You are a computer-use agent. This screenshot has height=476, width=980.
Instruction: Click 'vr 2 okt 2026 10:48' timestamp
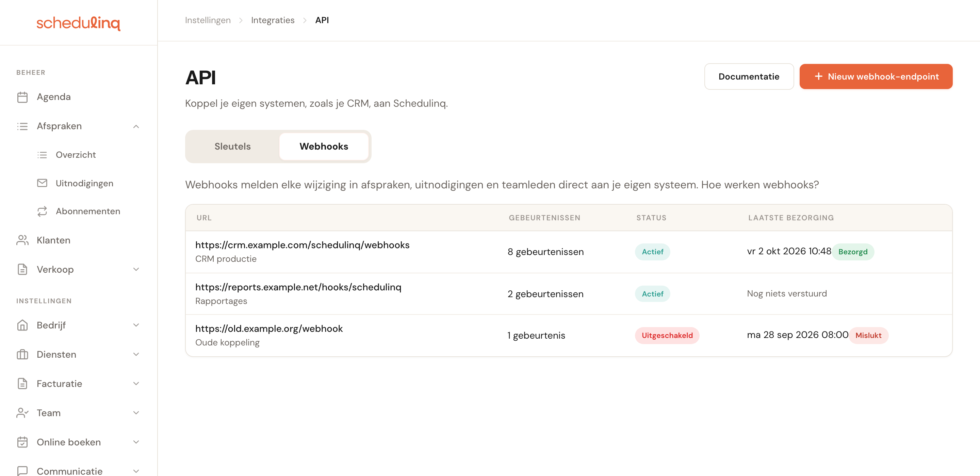[x=789, y=251]
